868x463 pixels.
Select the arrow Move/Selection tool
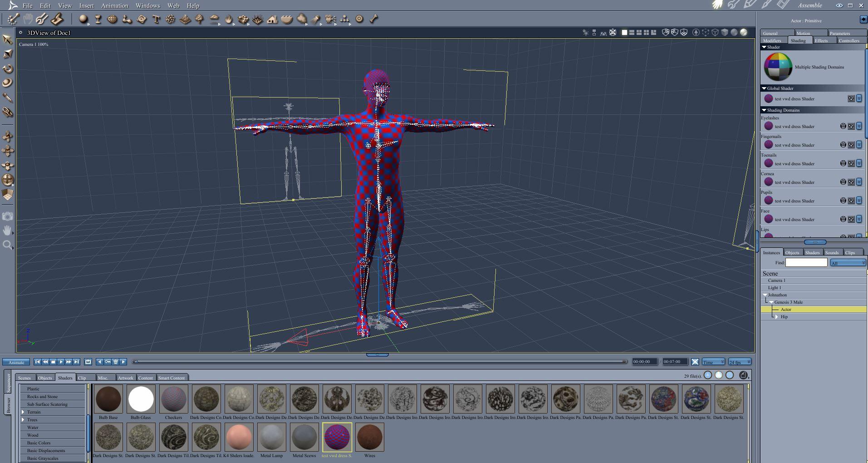7,39
